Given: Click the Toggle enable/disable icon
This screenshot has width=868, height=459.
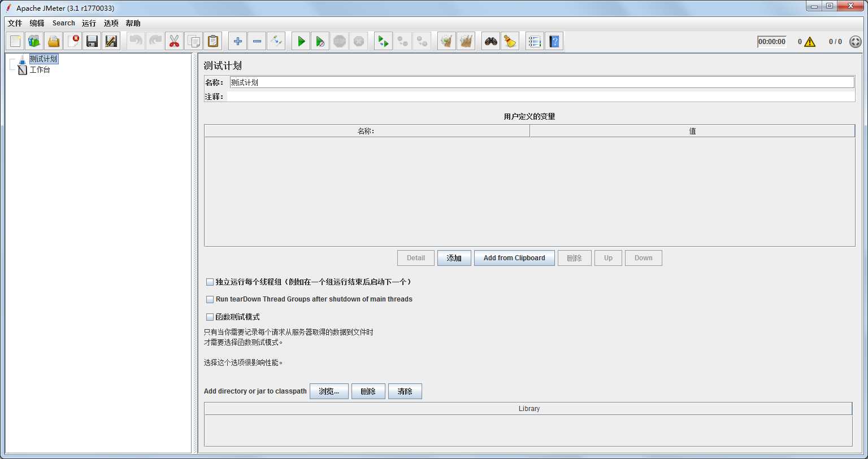Looking at the screenshot, I should [x=276, y=41].
